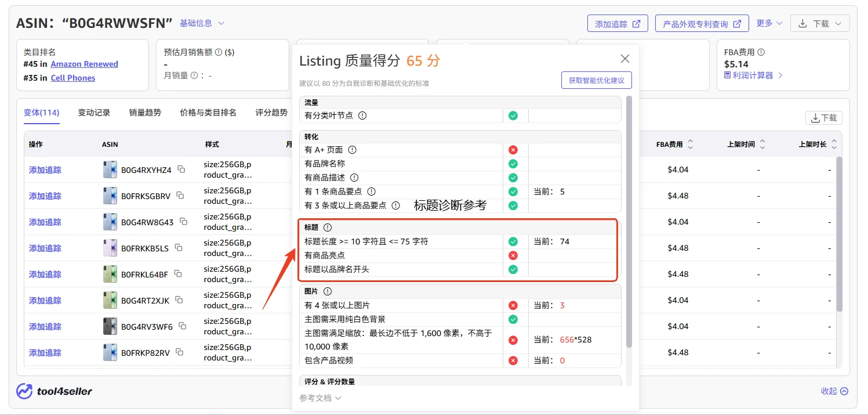Copy ASIN B0G4RV3WF6

click(183, 326)
